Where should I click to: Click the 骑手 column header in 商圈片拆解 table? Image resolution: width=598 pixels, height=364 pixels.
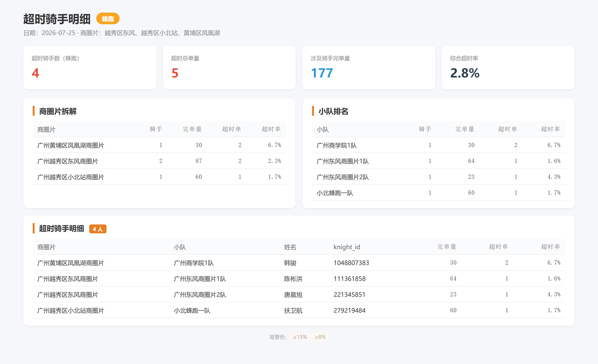click(x=156, y=129)
